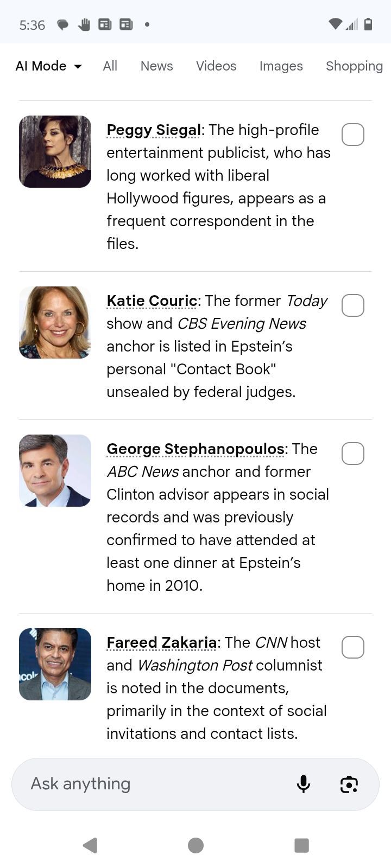Tick the George Stephanopoulos checkbox
Viewport: 391px width, 868px height.
pos(352,454)
